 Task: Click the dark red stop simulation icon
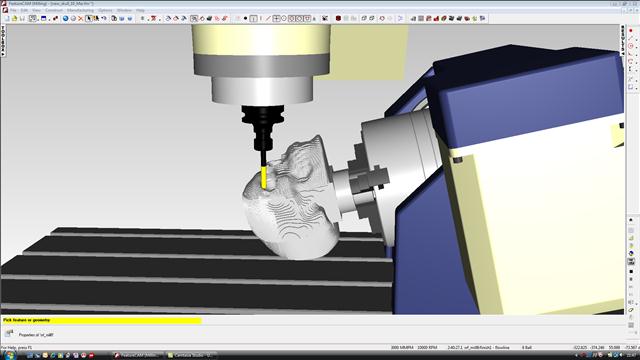(x=338, y=18)
